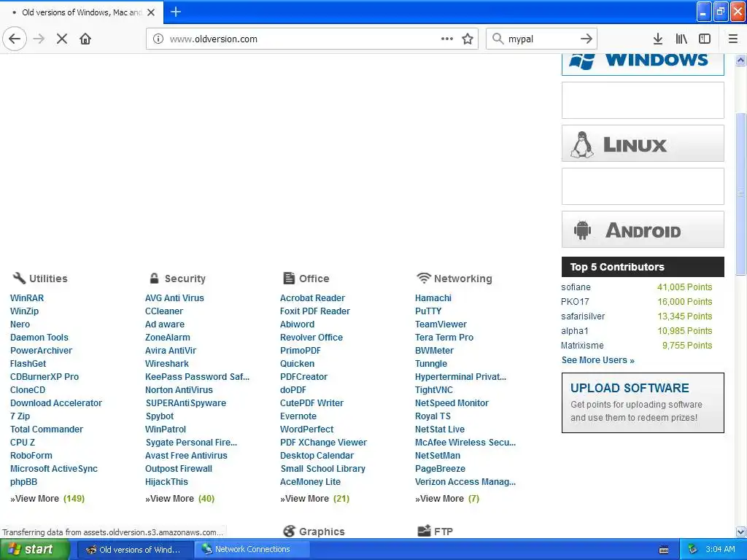Open the PDF XChange Viewer link

tap(323, 443)
